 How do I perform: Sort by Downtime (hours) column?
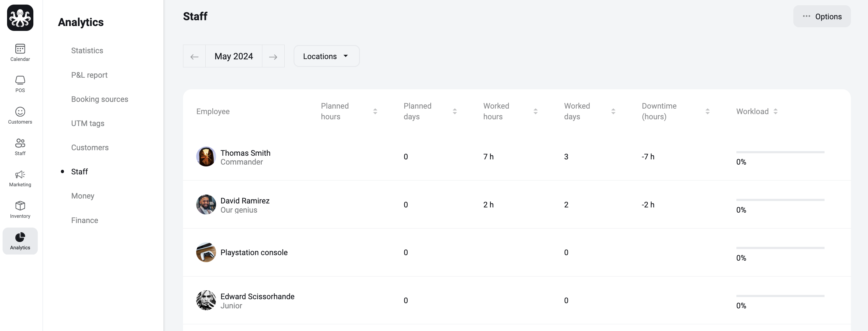[707, 111]
